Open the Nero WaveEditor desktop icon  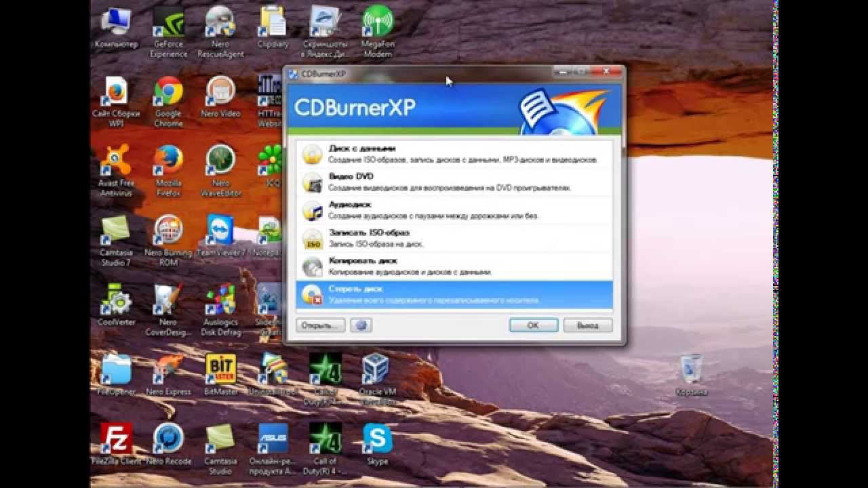220,171
